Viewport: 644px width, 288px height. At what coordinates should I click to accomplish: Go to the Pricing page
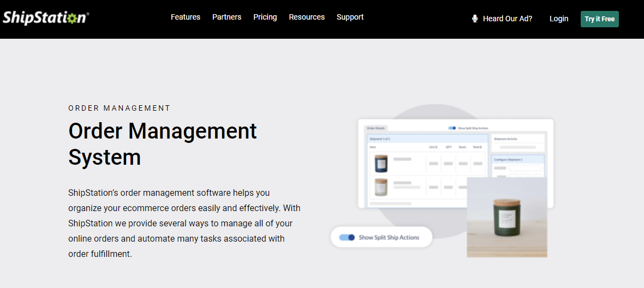[265, 17]
